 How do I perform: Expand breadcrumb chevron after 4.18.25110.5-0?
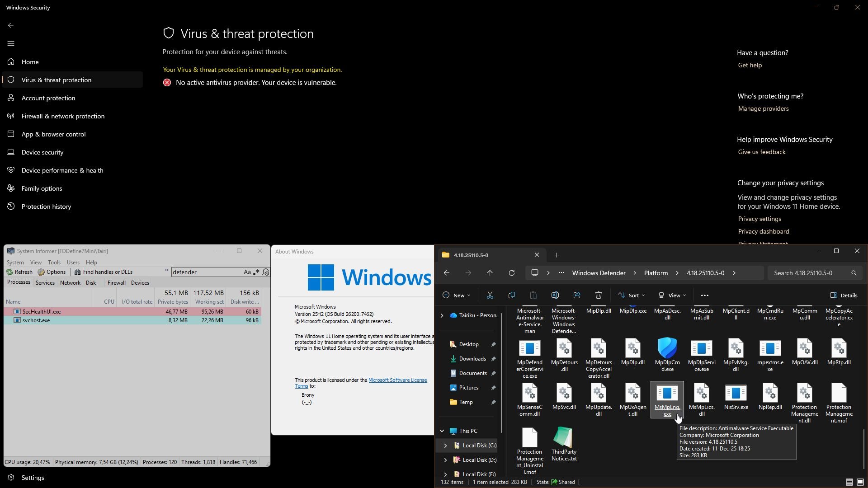(735, 273)
